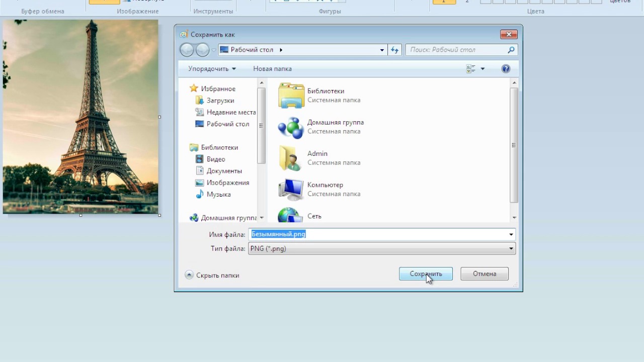Image resolution: width=644 pixels, height=362 pixels.
Task: Refresh the folder with the refresh icon
Action: point(394,50)
